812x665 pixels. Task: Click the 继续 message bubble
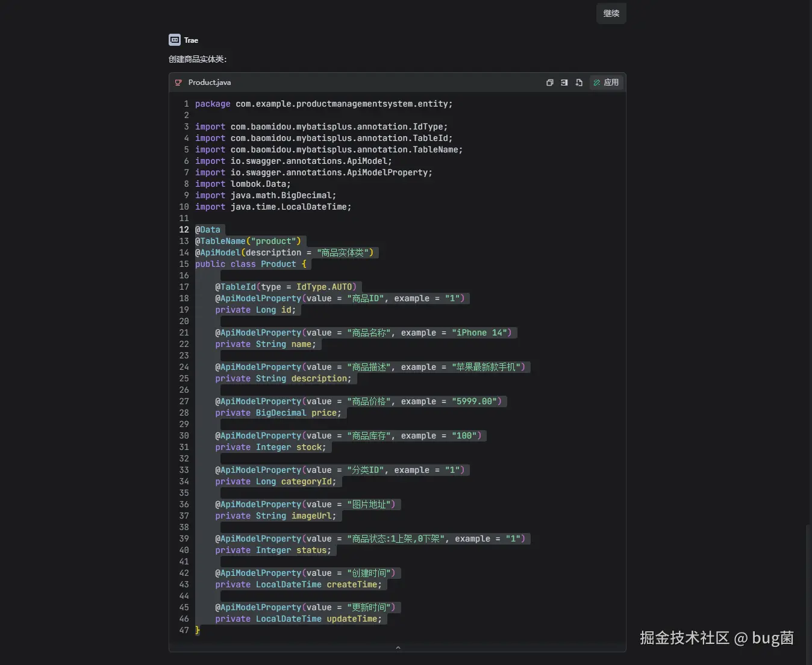pos(611,13)
